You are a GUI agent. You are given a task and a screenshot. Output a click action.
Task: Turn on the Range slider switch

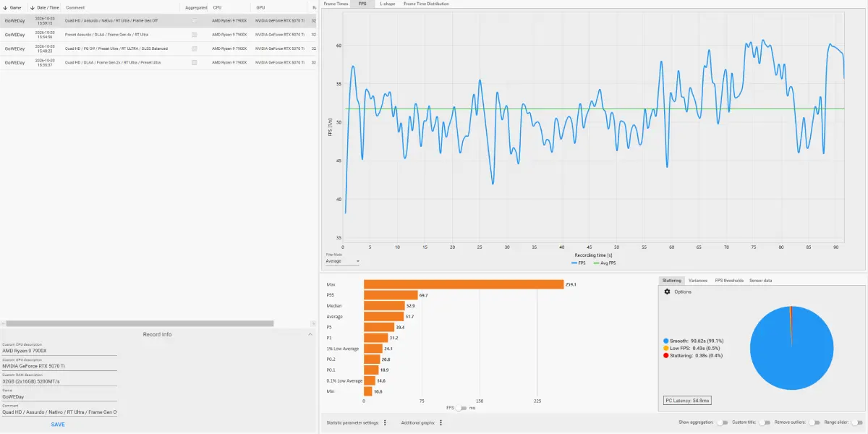click(858, 422)
